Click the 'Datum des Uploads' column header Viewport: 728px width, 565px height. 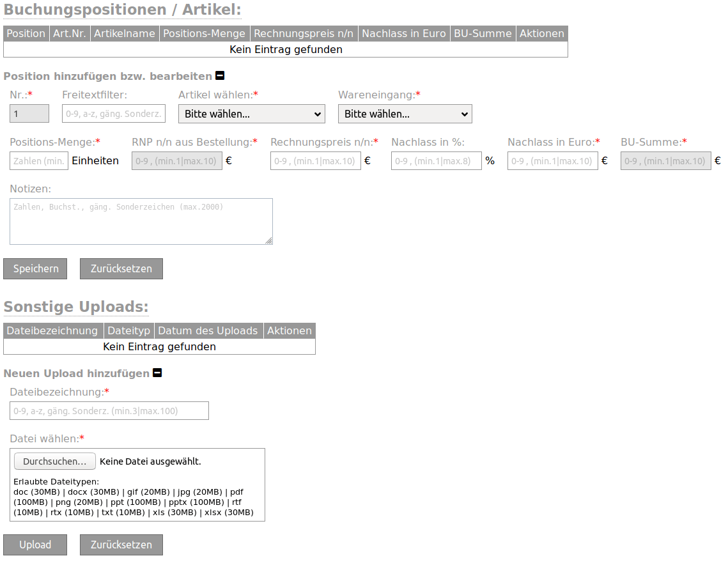(208, 330)
